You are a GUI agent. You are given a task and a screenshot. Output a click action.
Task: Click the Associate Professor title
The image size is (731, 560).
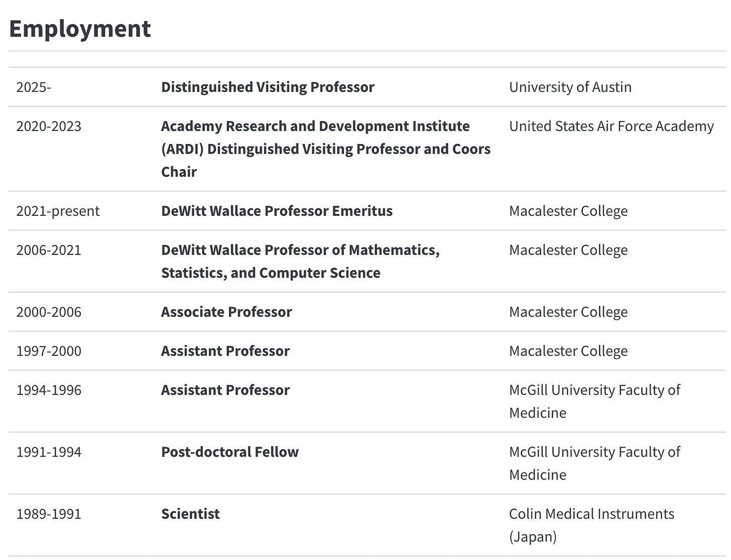point(226,312)
